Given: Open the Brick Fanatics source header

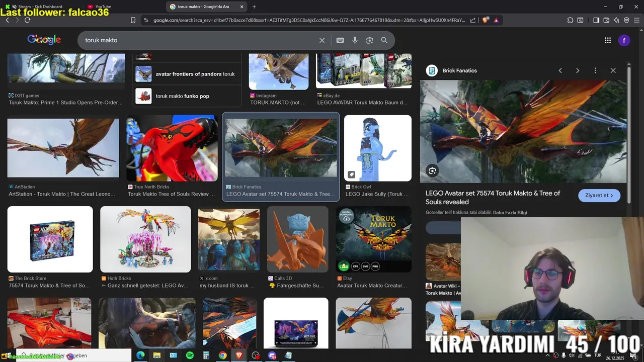Looking at the screenshot, I should (451, 70).
